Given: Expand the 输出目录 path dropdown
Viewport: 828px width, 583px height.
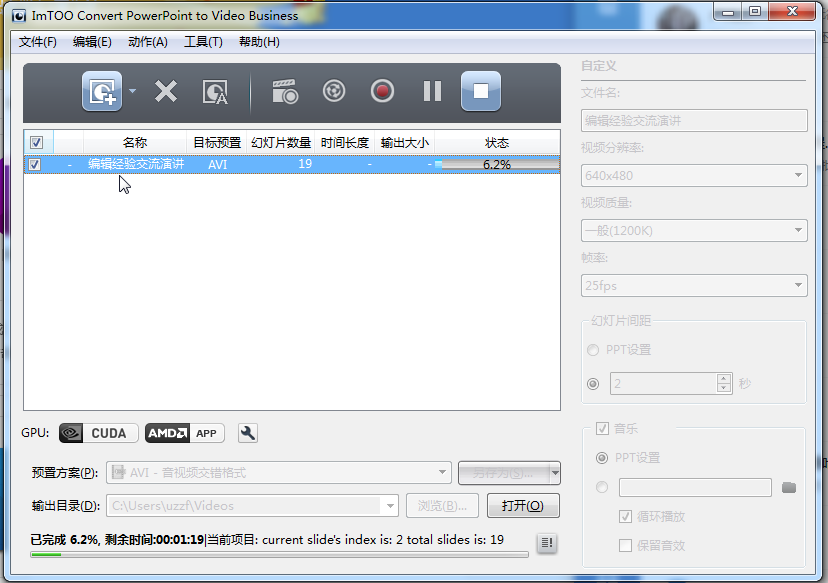Looking at the screenshot, I should point(390,505).
